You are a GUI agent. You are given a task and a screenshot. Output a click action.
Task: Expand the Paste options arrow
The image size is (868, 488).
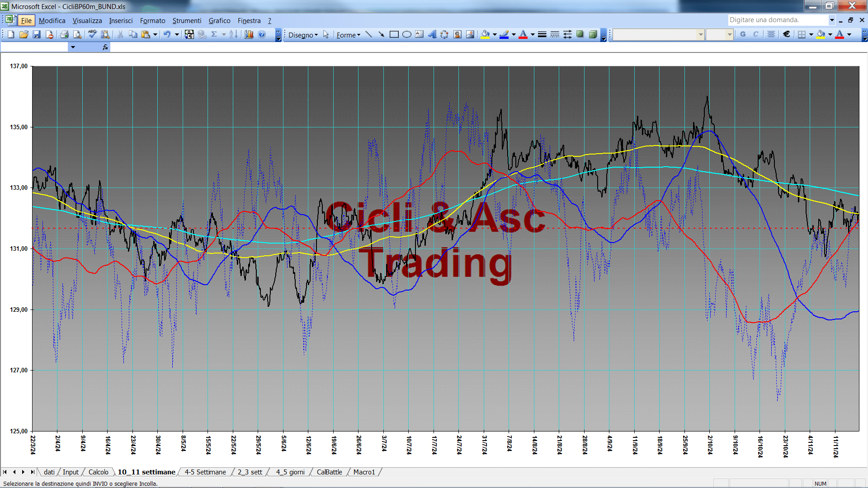[155, 34]
